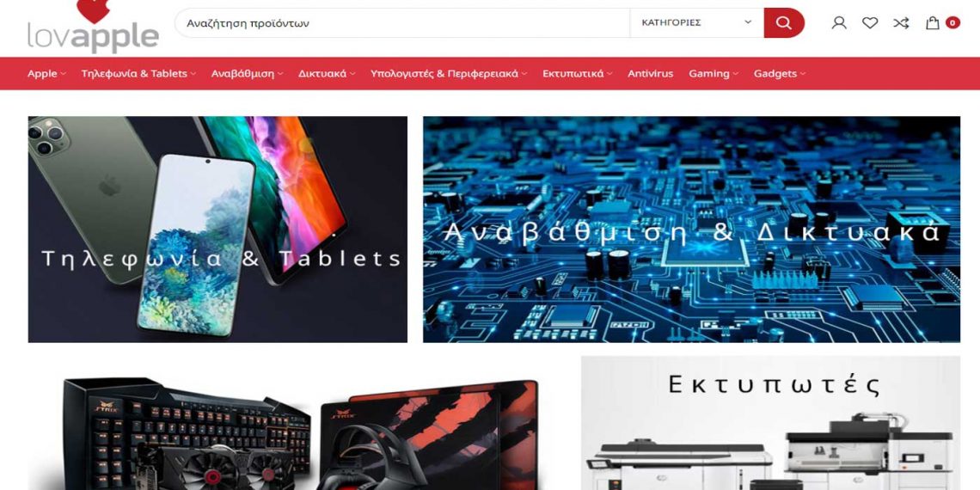Expand the Apple menu

tap(46, 74)
